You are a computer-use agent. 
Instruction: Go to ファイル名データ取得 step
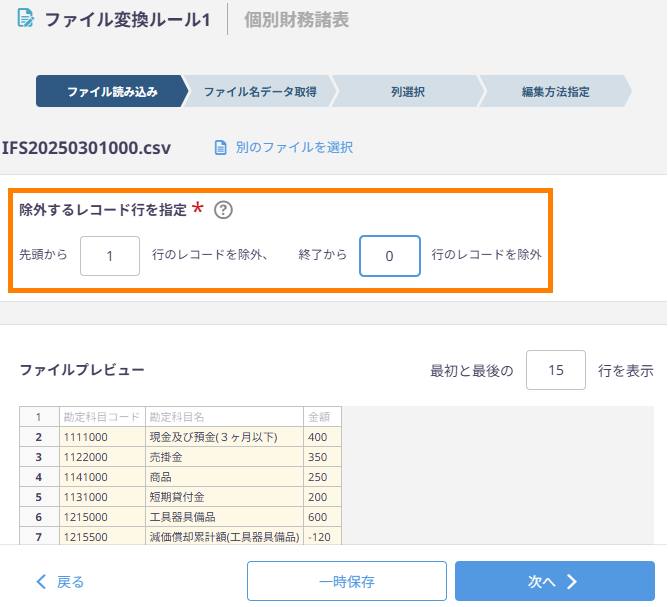(260, 91)
